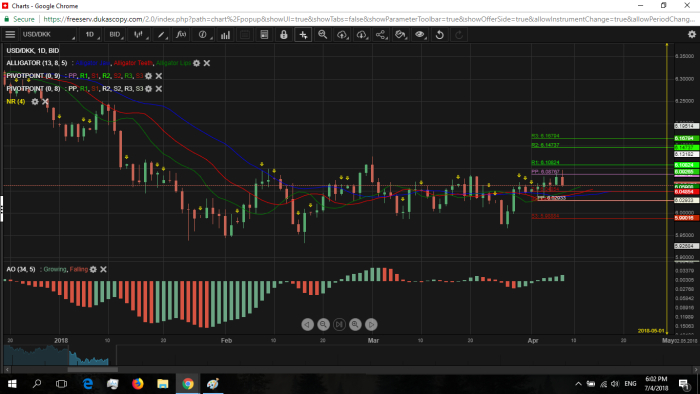This screenshot has width=700, height=394.
Task: Click the play forward chart navigation button
Action: click(x=371, y=324)
